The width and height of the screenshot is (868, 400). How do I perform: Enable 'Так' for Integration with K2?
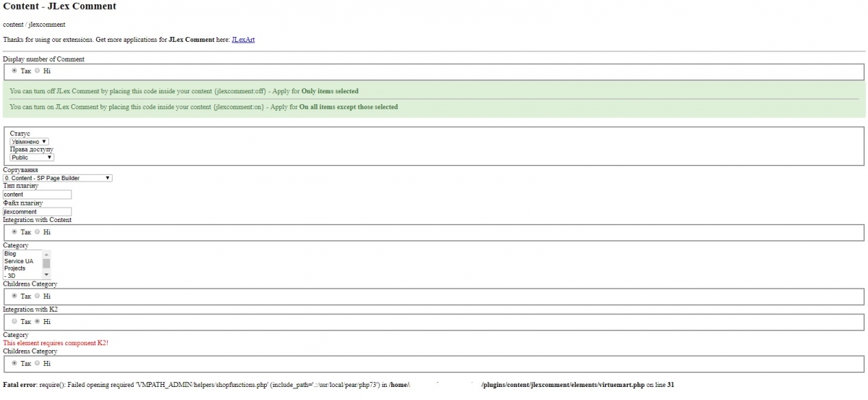[x=14, y=321]
